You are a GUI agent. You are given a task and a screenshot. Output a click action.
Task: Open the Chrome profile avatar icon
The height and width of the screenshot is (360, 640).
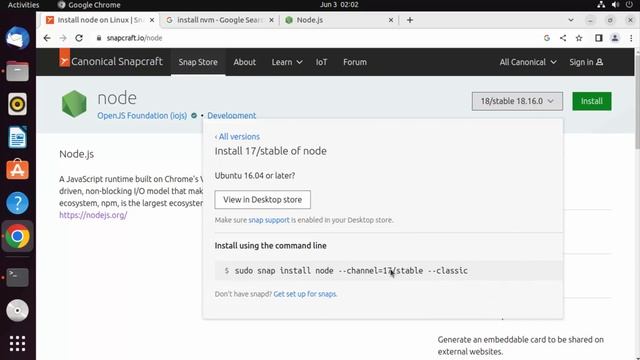pyautogui.click(x=615, y=38)
